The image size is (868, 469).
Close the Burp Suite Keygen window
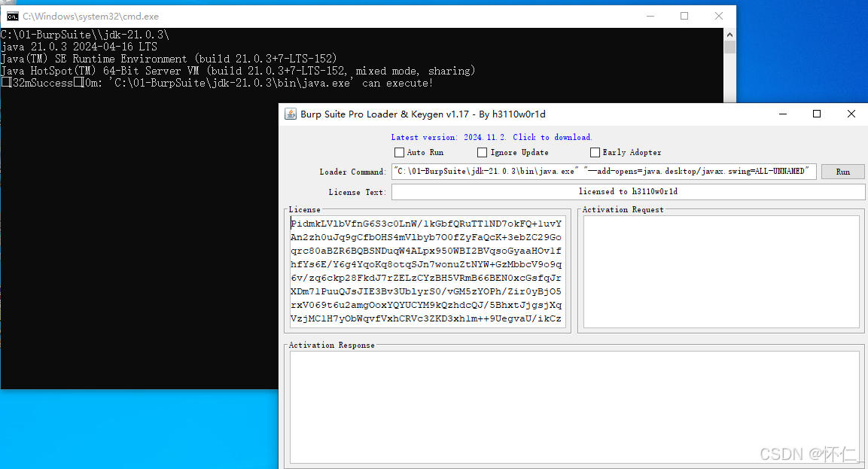pyautogui.click(x=851, y=114)
